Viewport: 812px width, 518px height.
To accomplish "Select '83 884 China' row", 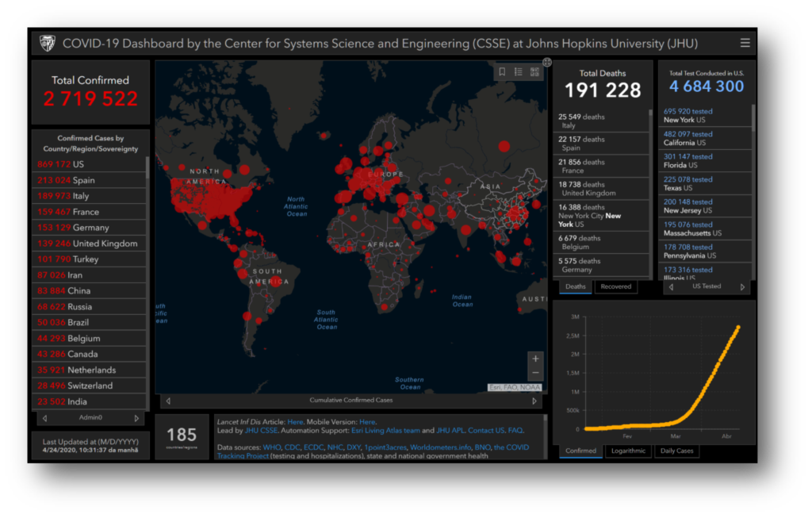I will click(89, 291).
